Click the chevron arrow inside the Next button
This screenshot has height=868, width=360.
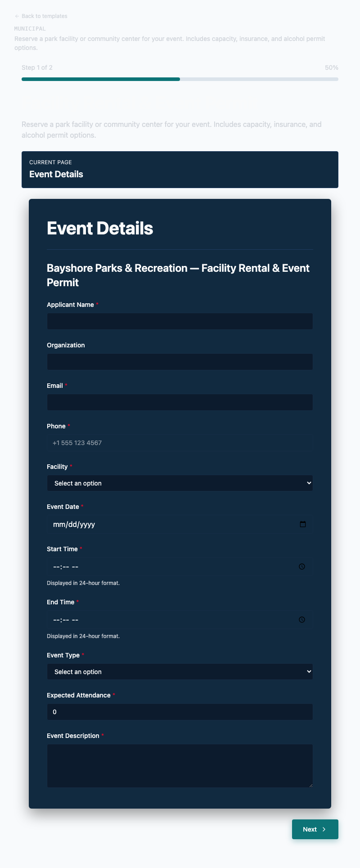[325, 838]
